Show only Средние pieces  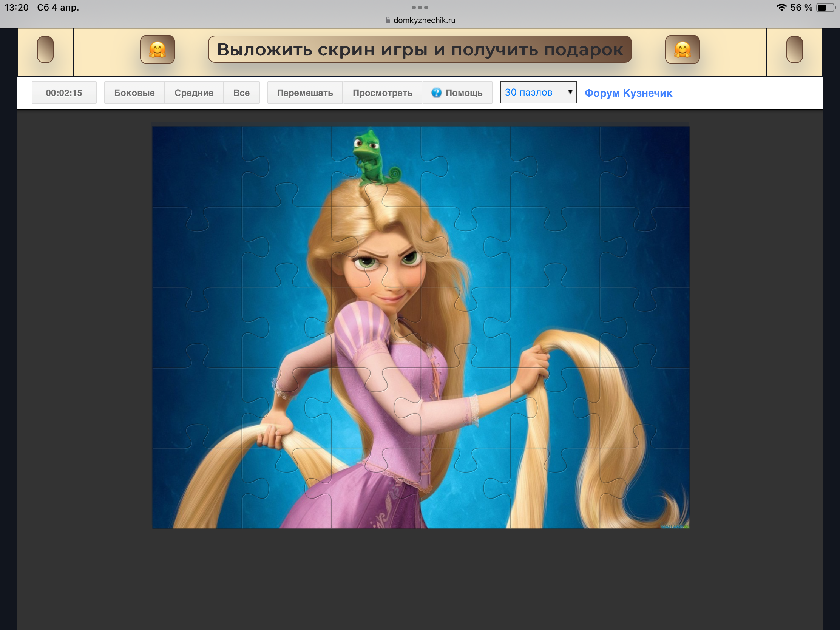coord(194,93)
